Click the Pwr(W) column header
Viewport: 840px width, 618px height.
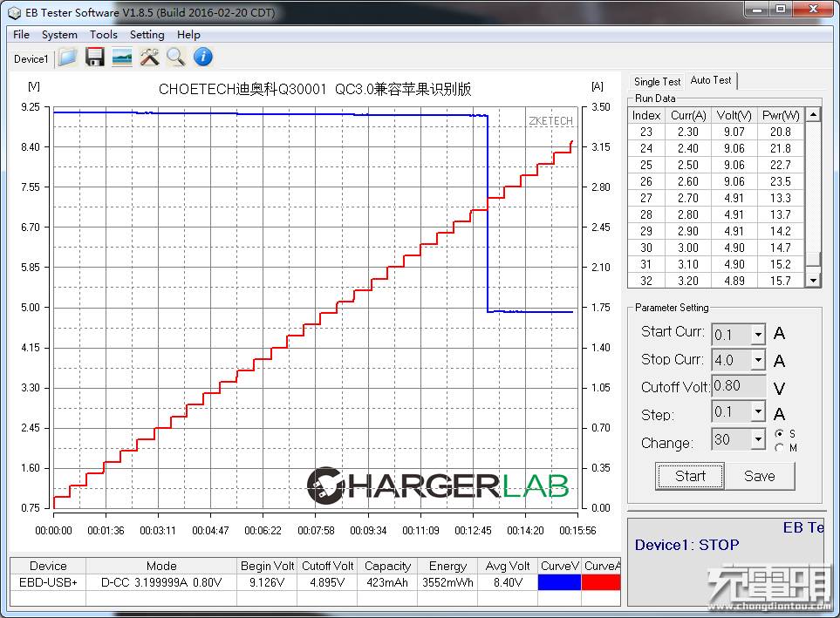pos(781,115)
